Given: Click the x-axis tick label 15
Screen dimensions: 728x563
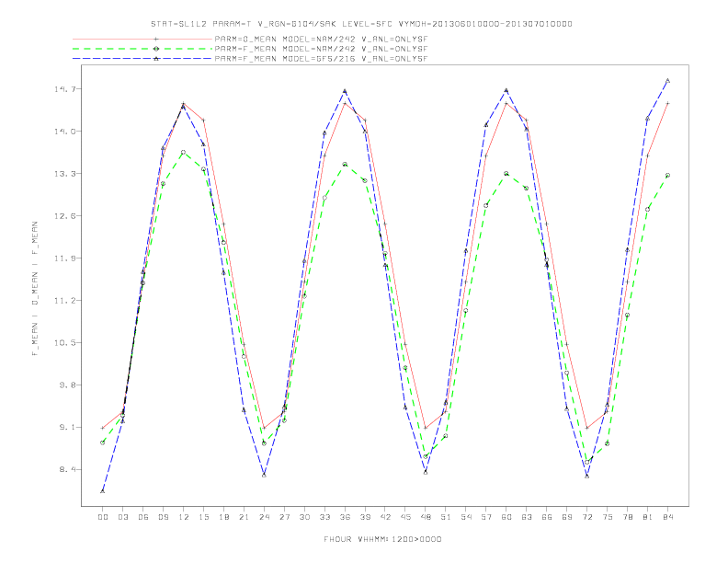Looking at the screenshot, I should (203, 517).
